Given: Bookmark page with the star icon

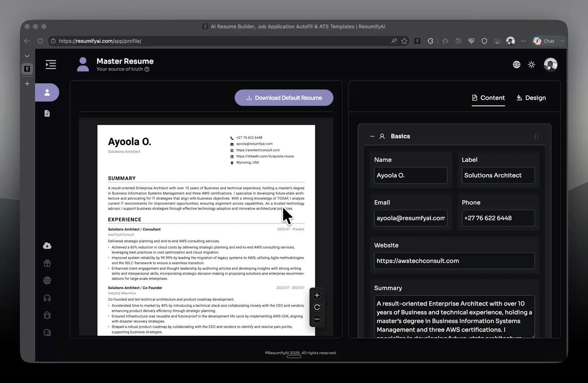Looking at the screenshot, I should (404, 41).
